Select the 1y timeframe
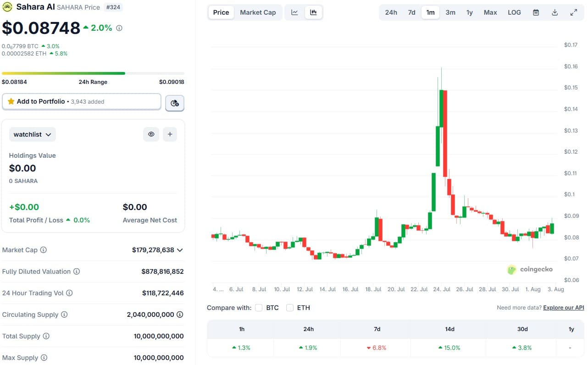This screenshot has height=365, width=588. point(469,12)
